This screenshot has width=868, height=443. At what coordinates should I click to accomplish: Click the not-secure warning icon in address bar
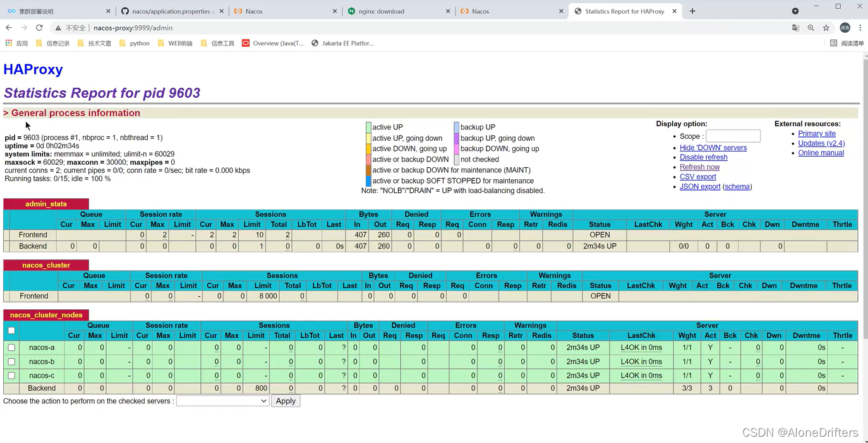(x=58, y=28)
